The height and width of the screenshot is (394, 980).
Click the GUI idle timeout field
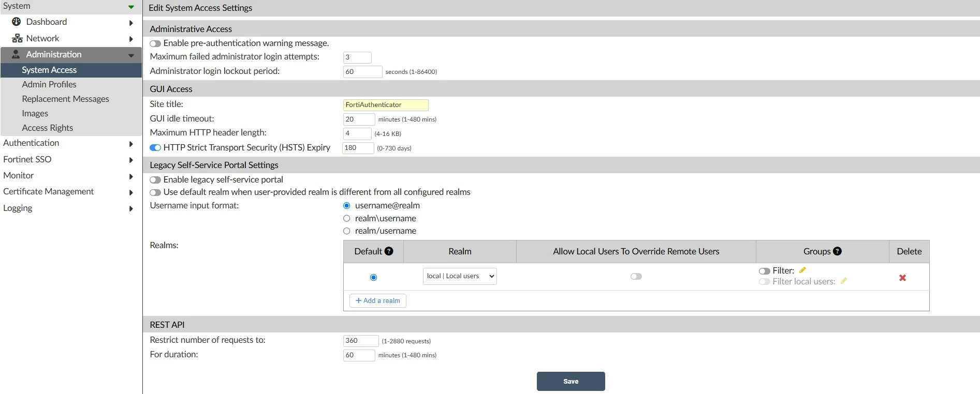click(x=359, y=119)
